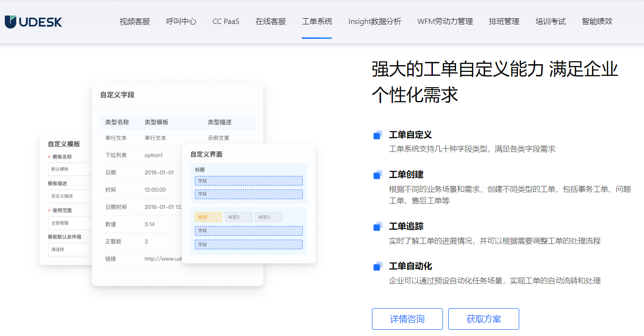This screenshot has height=336, width=644.
Task: Click the blue icon beside 工单创建
Action: click(378, 175)
